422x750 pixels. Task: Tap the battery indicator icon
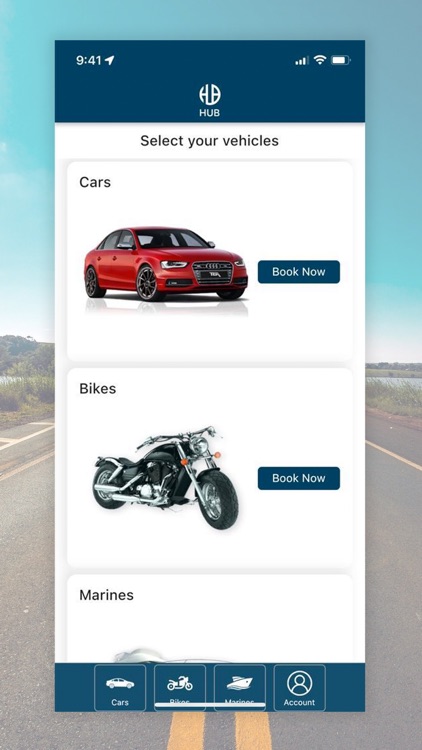[x=341, y=60]
